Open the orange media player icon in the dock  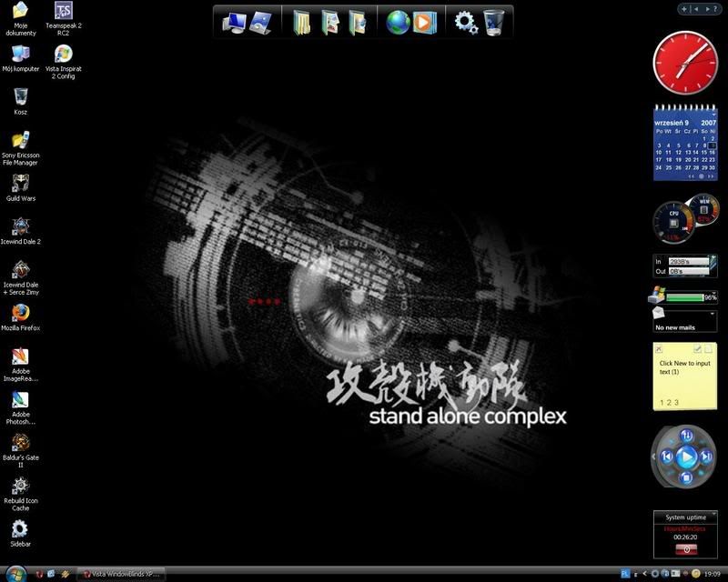(424, 22)
